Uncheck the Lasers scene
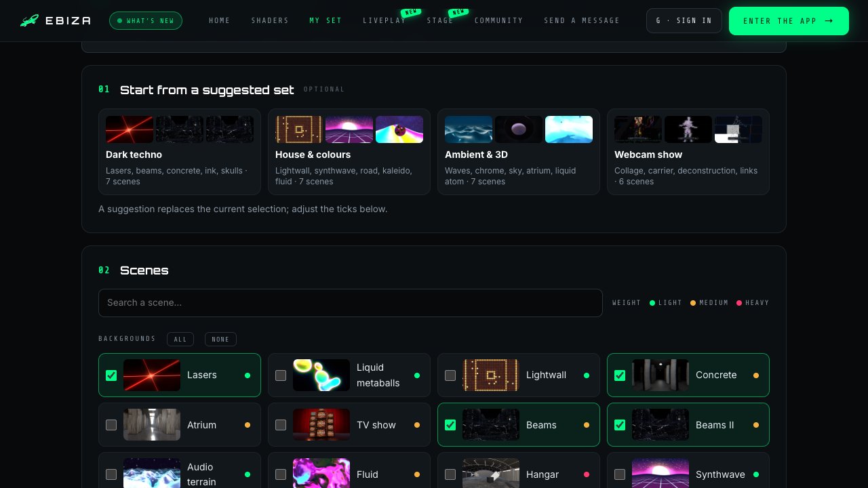Image resolution: width=868 pixels, height=488 pixels. 111,375
